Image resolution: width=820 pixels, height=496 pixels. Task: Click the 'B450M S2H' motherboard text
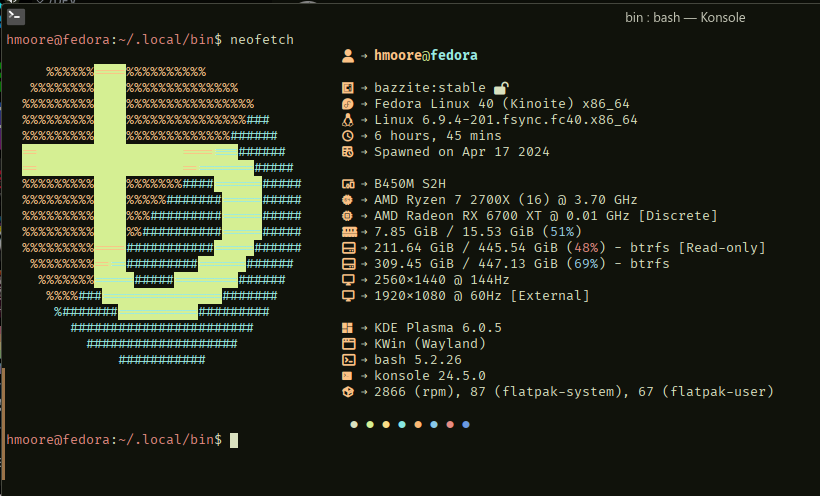[x=410, y=184]
